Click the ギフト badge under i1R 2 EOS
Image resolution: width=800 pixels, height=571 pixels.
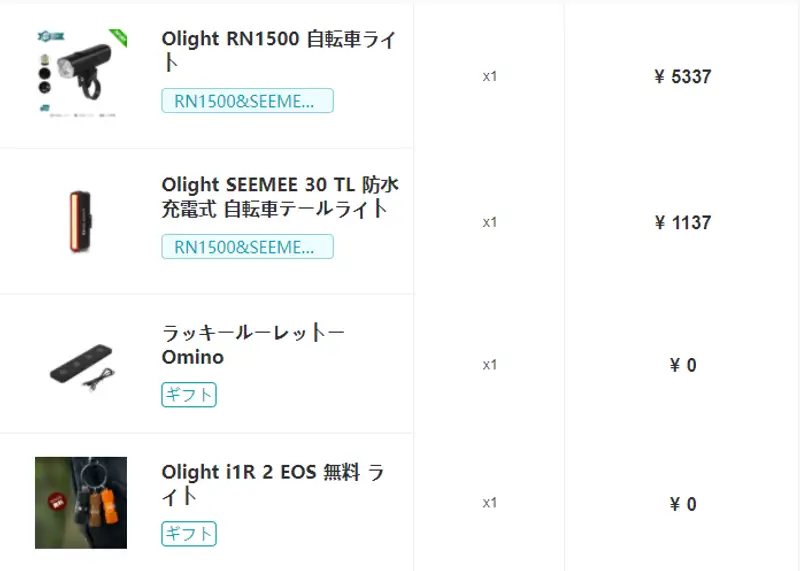(189, 533)
